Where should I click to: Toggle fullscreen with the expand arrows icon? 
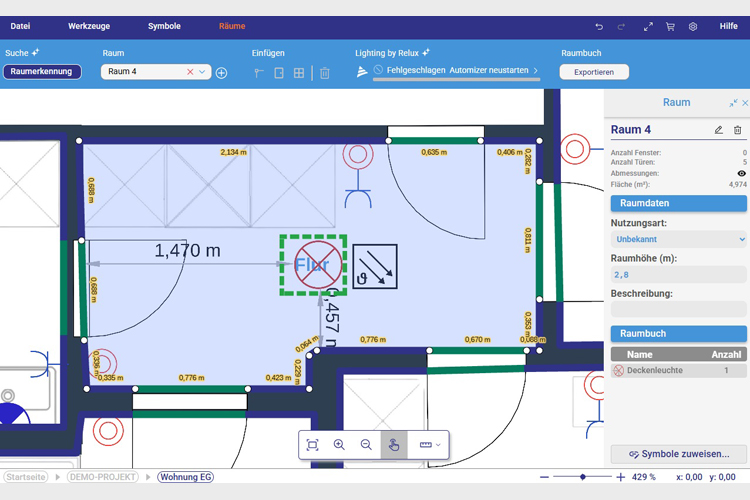(x=648, y=27)
